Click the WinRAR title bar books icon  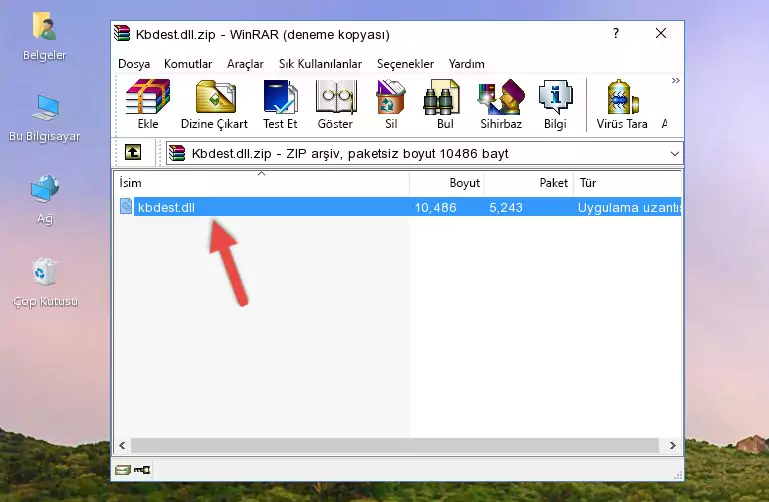click(x=122, y=33)
